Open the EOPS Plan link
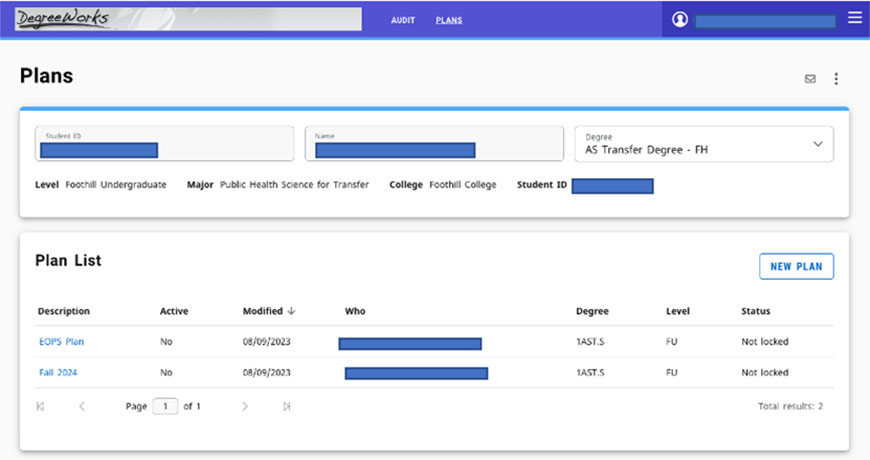870x460 pixels. pos(61,342)
